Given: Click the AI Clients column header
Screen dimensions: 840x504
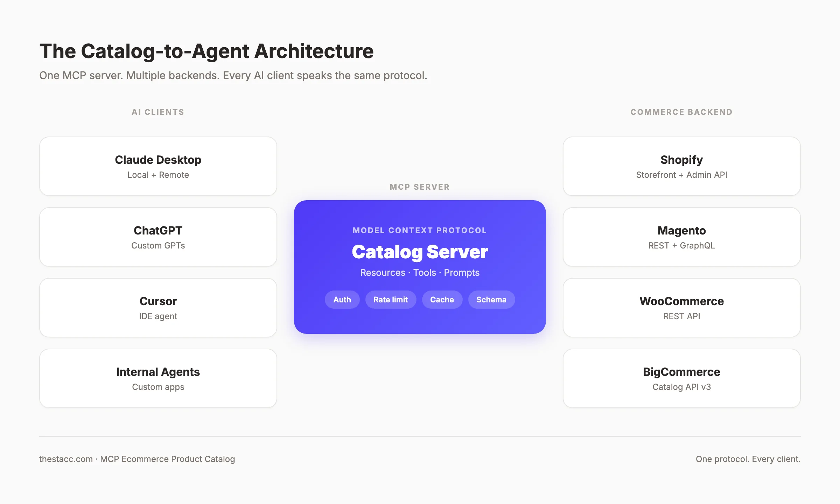Looking at the screenshot, I should tap(158, 112).
